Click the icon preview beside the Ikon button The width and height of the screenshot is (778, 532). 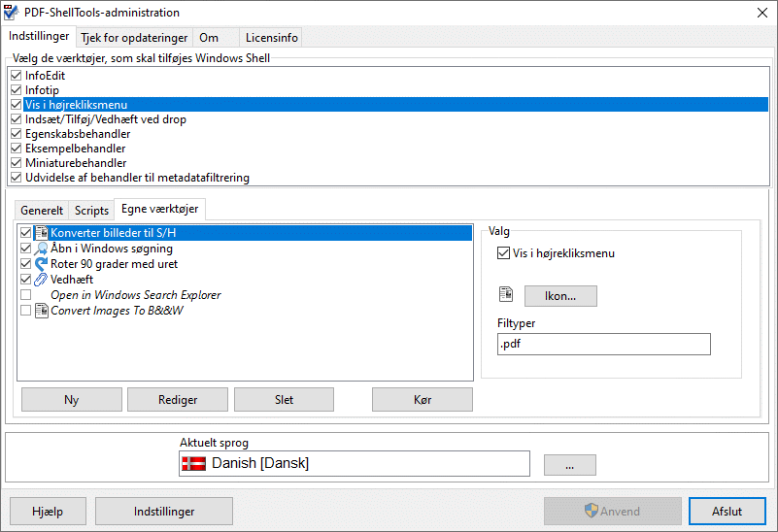tap(506, 294)
